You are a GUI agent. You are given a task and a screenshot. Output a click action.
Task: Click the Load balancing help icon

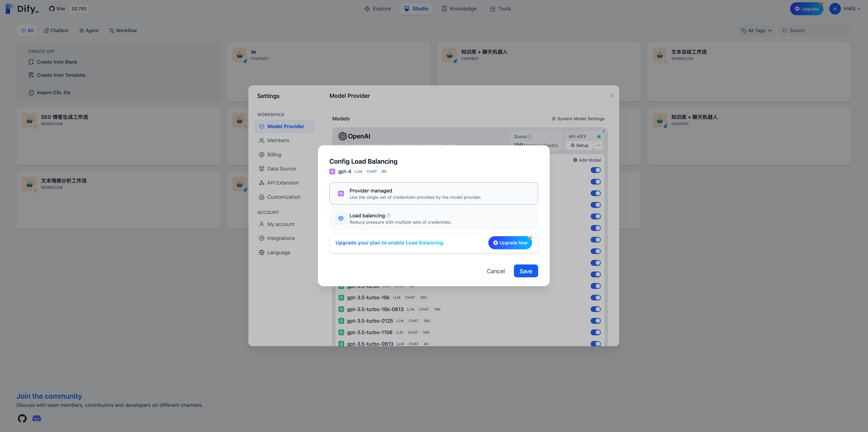coord(388,216)
